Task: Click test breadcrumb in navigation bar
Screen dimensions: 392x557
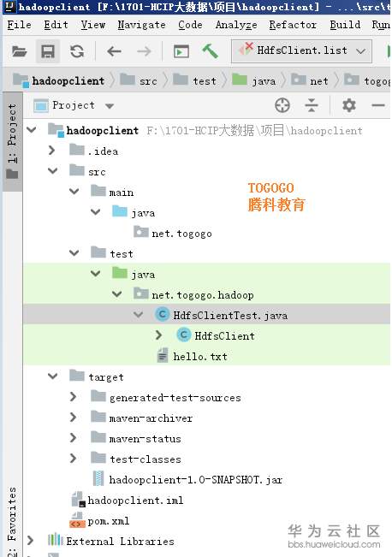Action: [195, 80]
